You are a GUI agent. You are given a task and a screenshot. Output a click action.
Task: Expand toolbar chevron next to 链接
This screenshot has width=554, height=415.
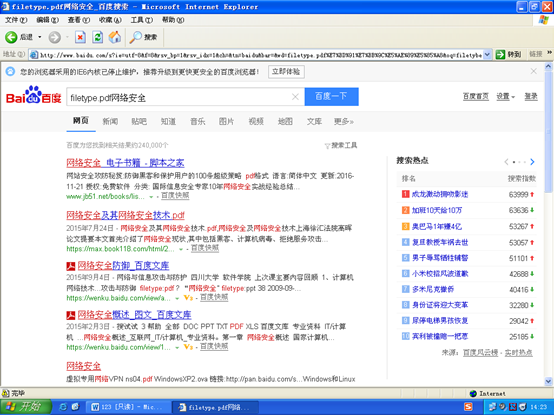[549, 53]
